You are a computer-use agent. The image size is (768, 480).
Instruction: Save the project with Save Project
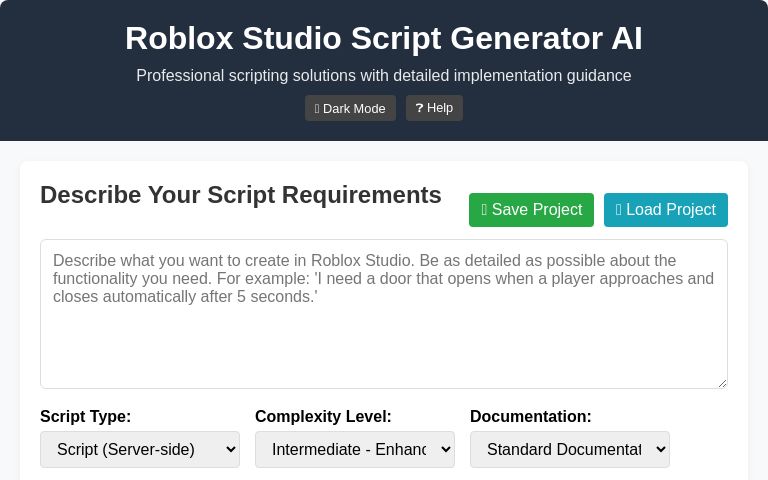[531, 210]
